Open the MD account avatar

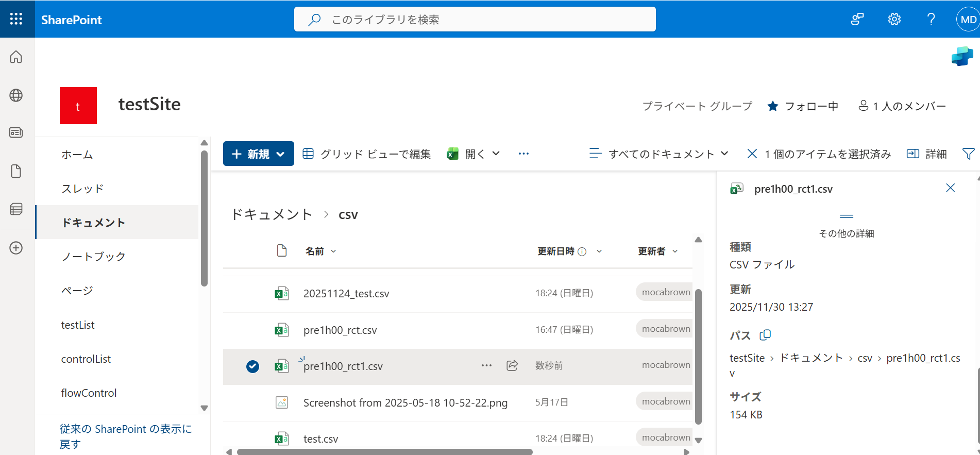click(x=968, y=19)
